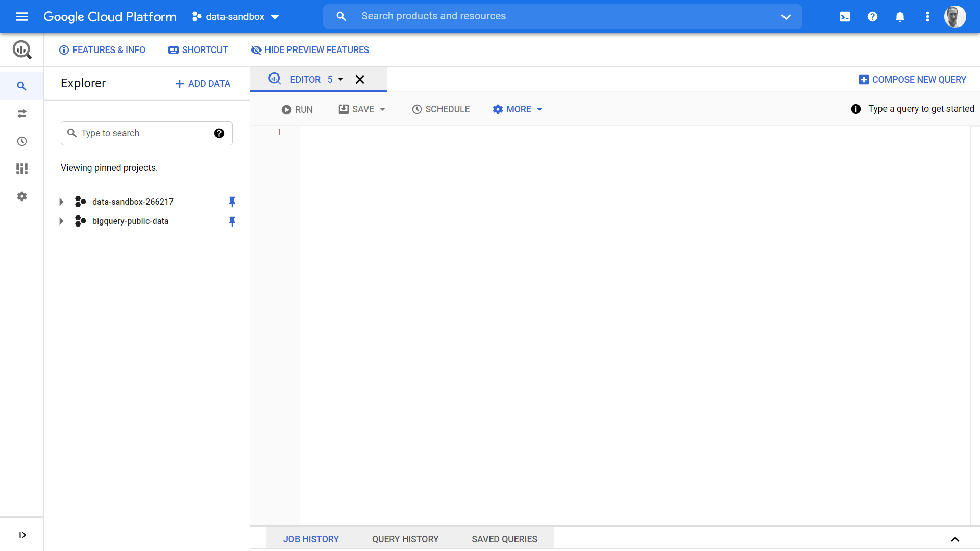This screenshot has width=980, height=551.
Task: Open the notifications bell
Action: click(900, 17)
